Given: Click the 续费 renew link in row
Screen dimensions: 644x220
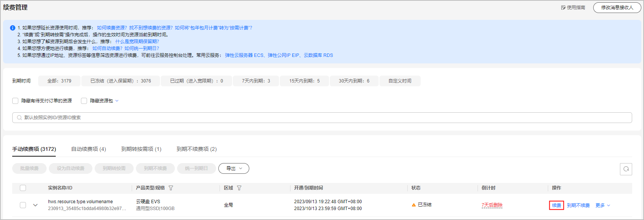Looking at the screenshot, I should tap(556, 205).
